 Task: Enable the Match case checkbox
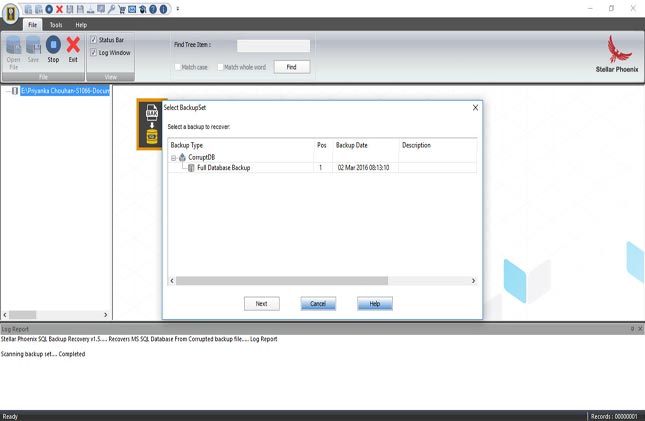click(x=178, y=67)
